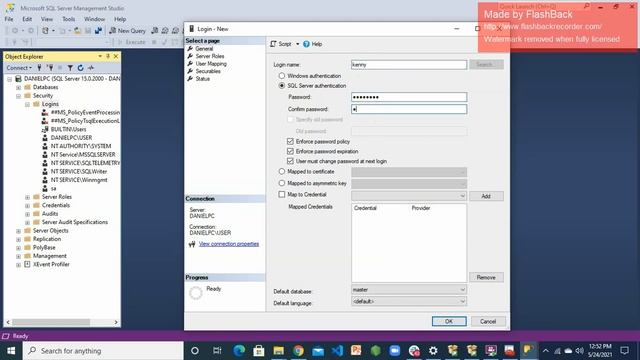Click the Add credential button
Image resolution: width=640 pixels, height=360 pixels.
coord(486,196)
